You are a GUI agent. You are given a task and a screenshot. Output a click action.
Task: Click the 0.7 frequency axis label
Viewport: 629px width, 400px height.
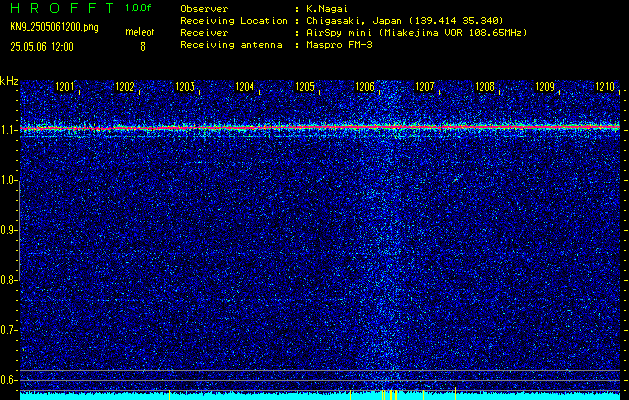(8, 330)
